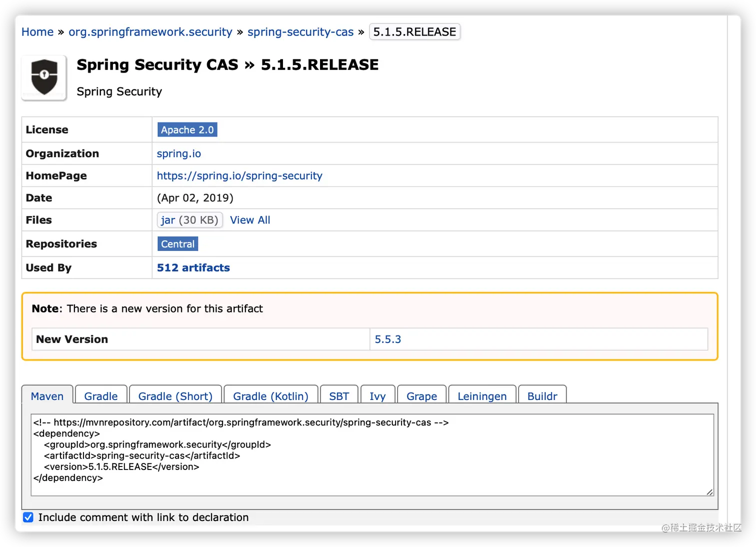The height and width of the screenshot is (547, 756).
Task: Download the jar (30 KB) file
Action: coord(189,220)
